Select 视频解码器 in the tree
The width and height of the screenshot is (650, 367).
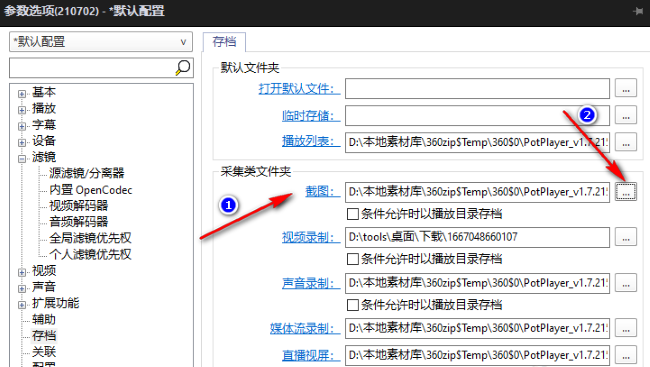(79, 206)
